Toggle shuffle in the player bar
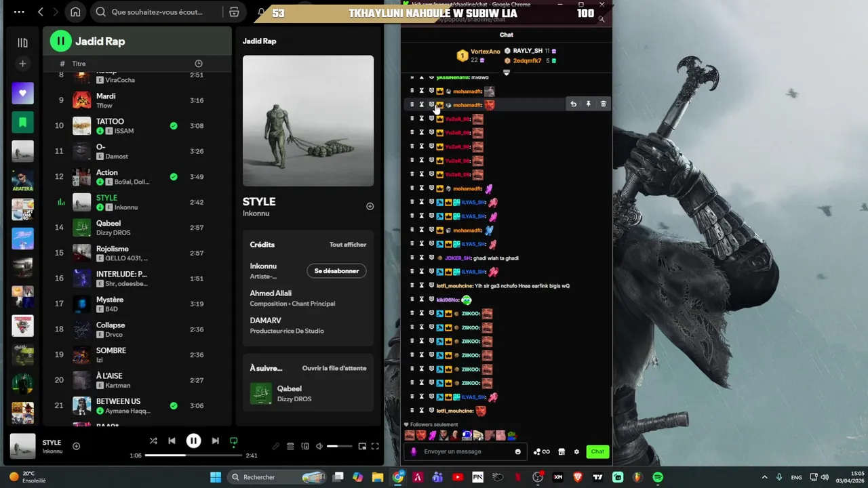The width and height of the screenshot is (868, 488). click(x=153, y=441)
